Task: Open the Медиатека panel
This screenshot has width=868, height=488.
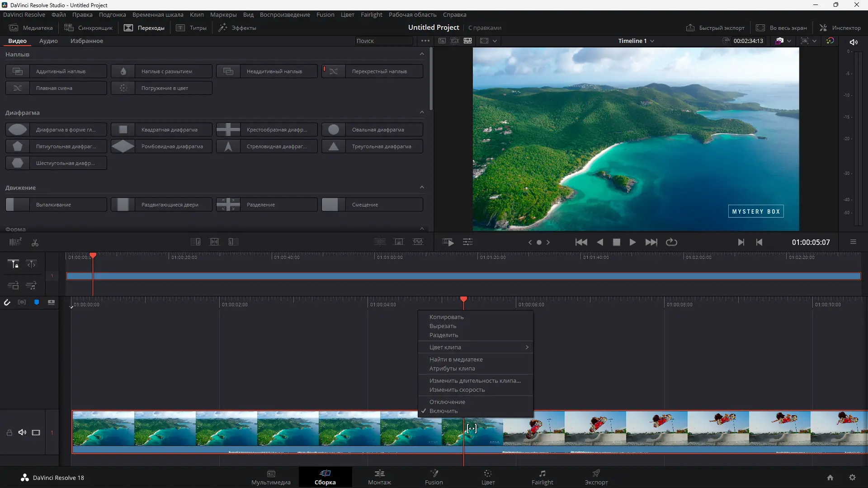Action: pos(31,28)
